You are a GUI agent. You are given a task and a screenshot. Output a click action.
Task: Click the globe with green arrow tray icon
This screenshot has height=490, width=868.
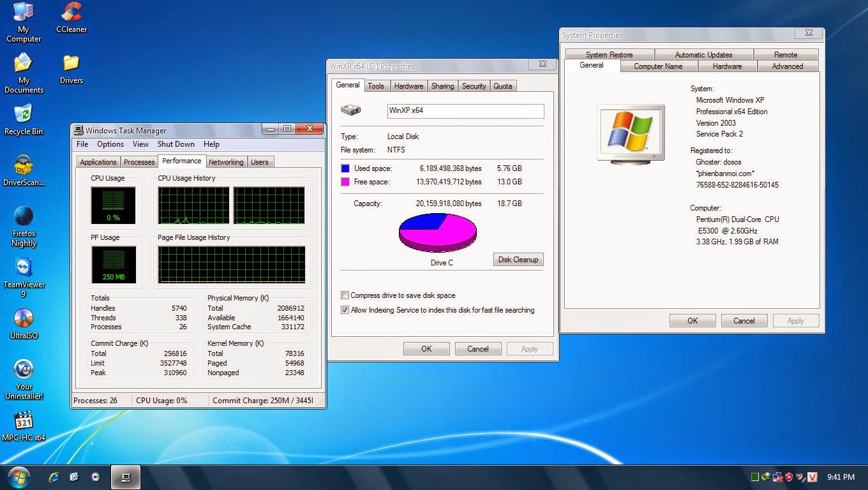coord(767,477)
